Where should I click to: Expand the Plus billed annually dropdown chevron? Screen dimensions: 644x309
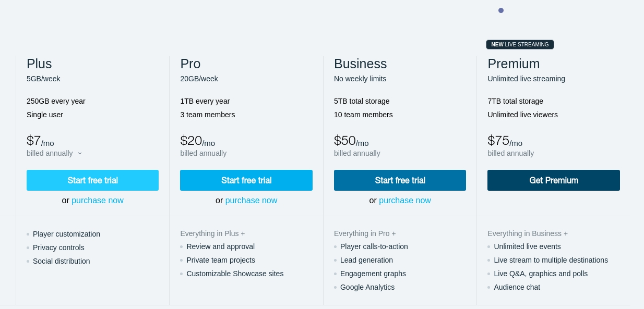point(80,153)
